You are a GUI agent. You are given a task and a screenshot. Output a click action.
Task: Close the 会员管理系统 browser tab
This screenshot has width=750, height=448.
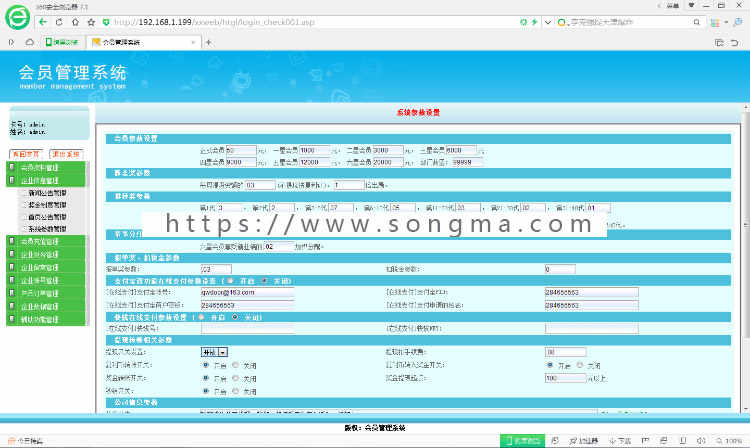193,42
